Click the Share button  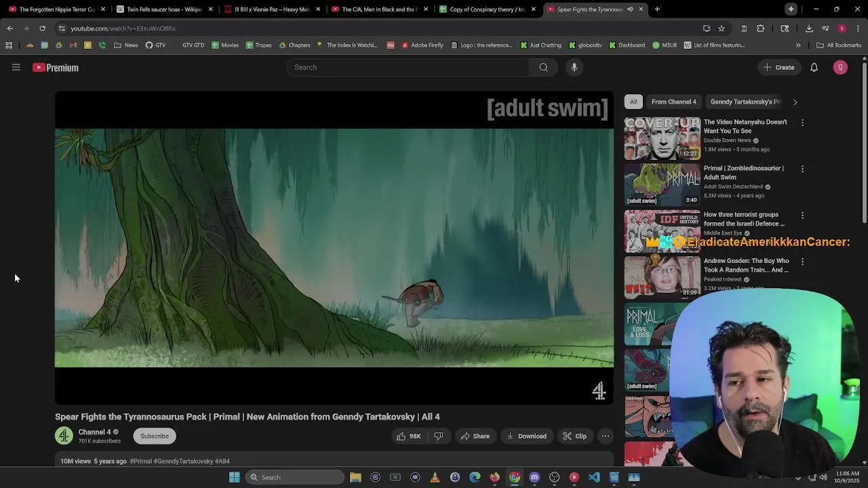coord(475,436)
